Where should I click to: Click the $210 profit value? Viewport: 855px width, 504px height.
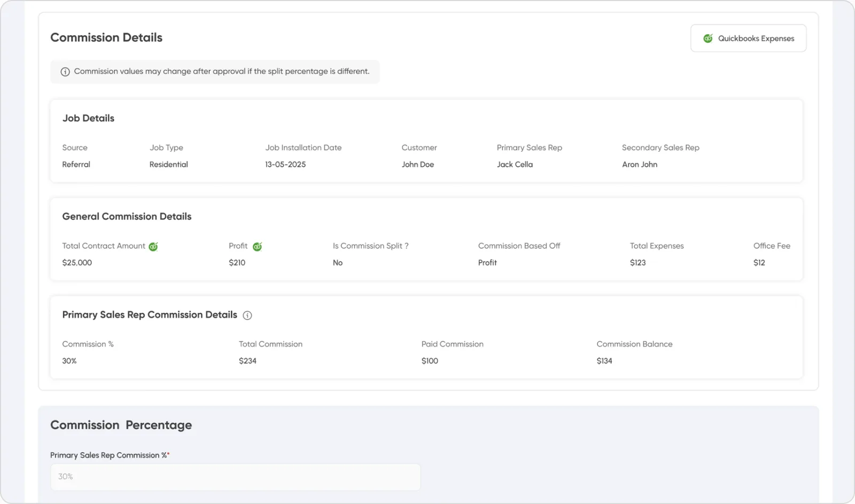click(237, 263)
